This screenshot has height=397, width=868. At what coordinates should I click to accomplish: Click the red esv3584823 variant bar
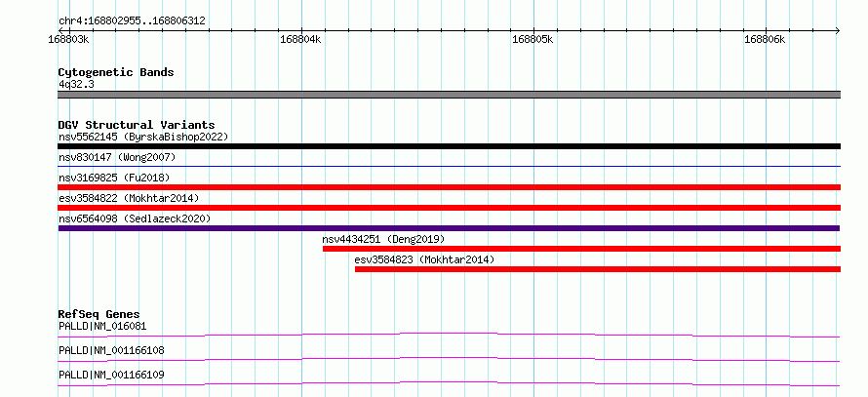(x=598, y=269)
